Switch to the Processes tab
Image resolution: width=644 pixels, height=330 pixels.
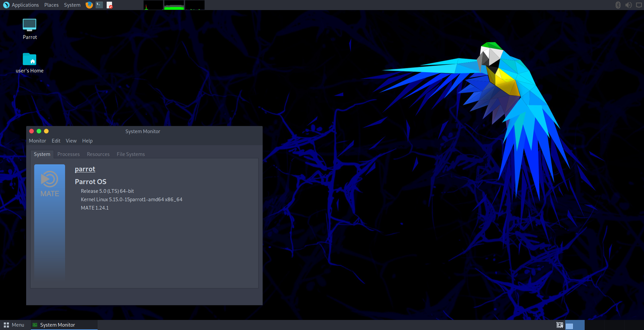(x=68, y=154)
